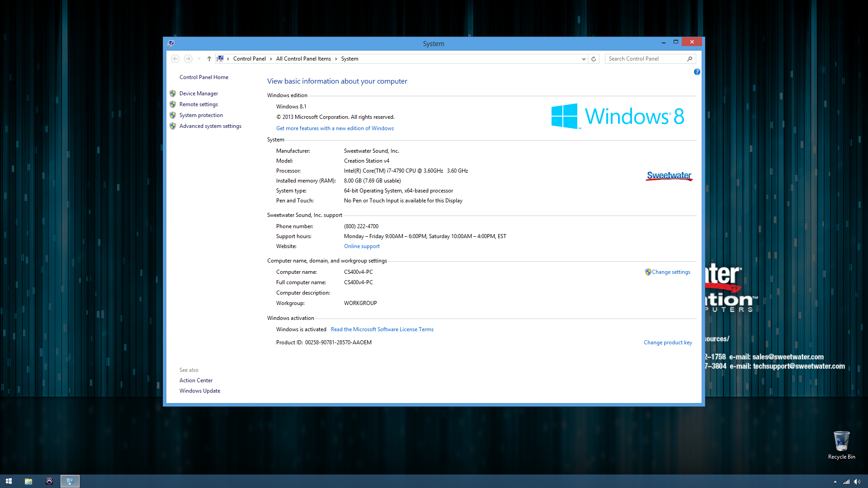The image size is (868, 488).
Task: Open the round purple app on taskbar
Action: coord(49,481)
